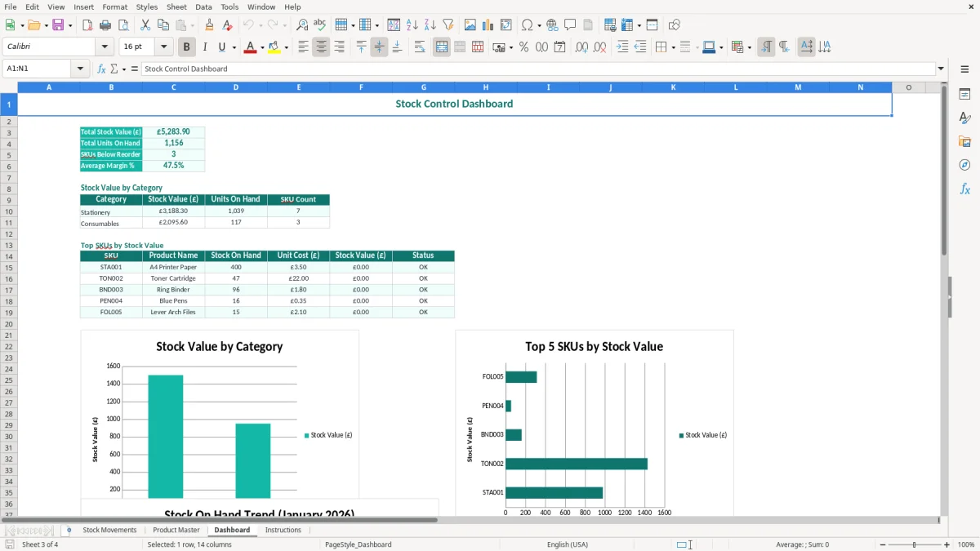Toggle Wrap Text
This screenshot has width=980, height=551.
(x=420, y=47)
